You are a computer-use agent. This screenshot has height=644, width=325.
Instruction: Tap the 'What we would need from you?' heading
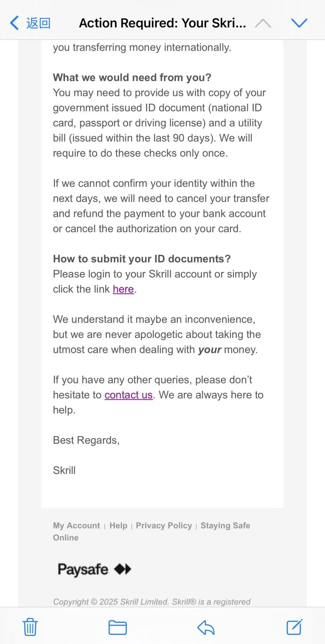pos(132,78)
